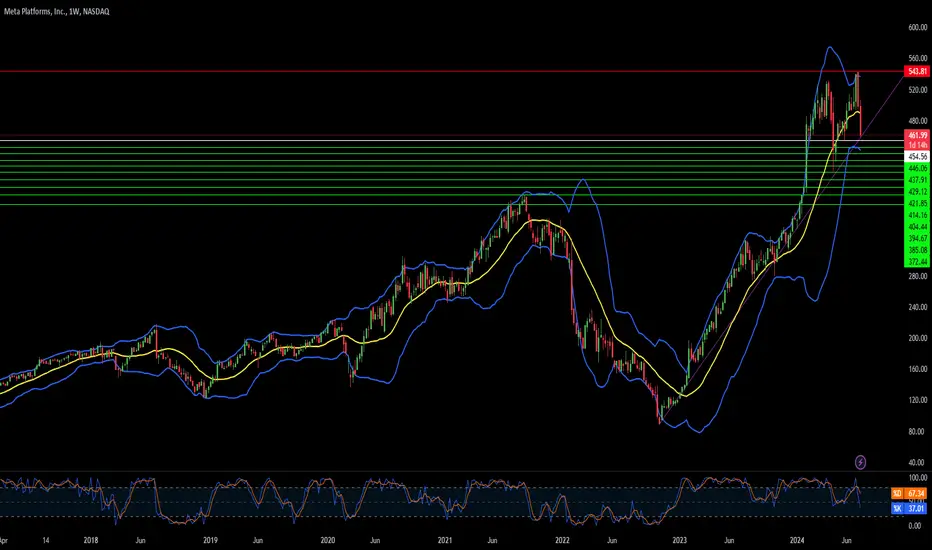Click the 120.00 price axis value

point(918,400)
